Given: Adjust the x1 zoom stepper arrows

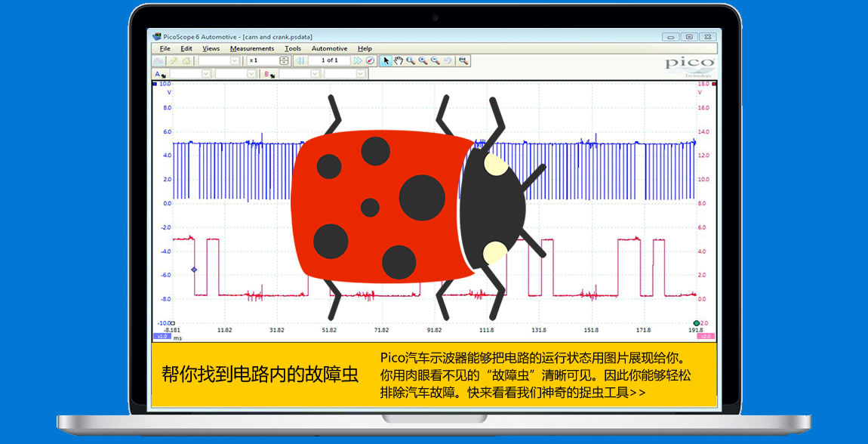Looking at the screenshot, I should 284,60.
